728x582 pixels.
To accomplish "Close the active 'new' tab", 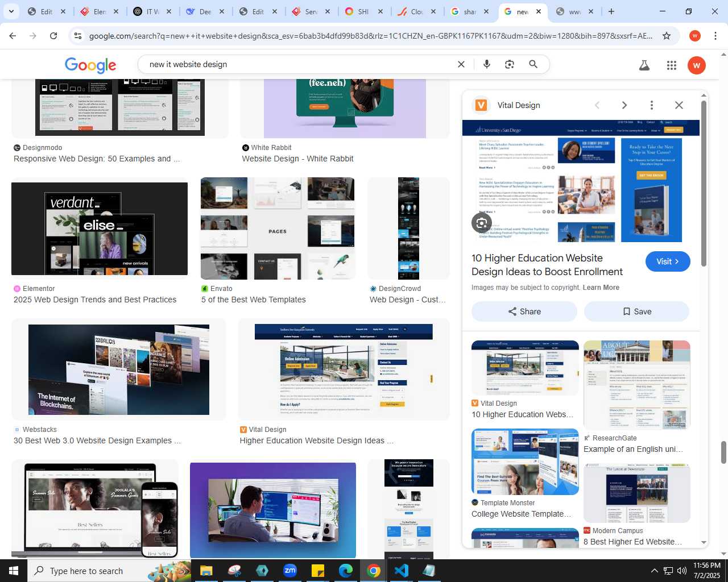I will pyautogui.click(x=538, y=11).
